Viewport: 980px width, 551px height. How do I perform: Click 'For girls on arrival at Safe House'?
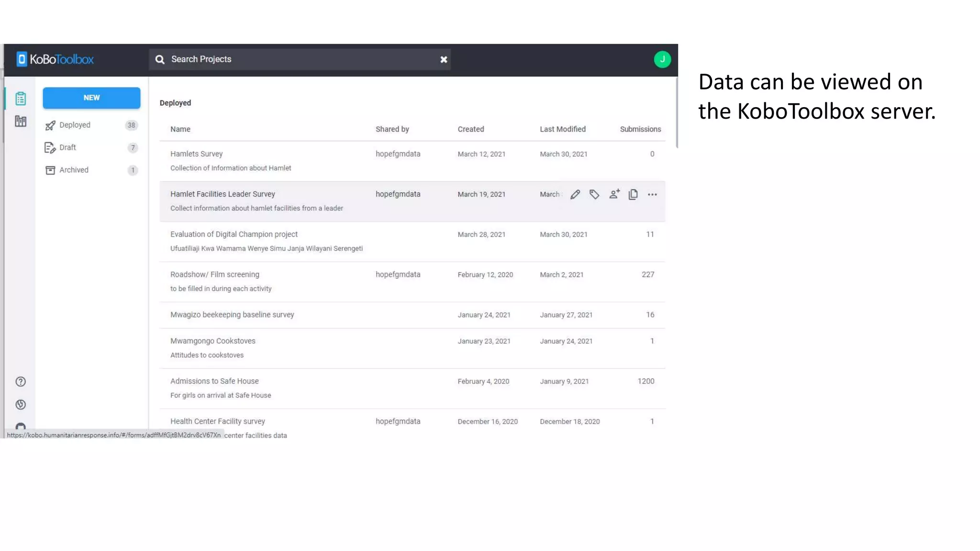(x=221, y=396)
